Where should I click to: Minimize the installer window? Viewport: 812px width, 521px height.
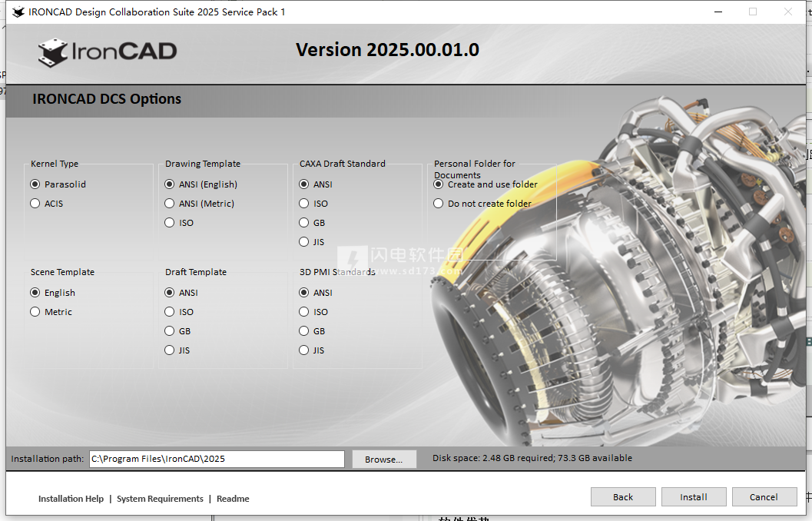pyautogui.click(x=718, y=12)
